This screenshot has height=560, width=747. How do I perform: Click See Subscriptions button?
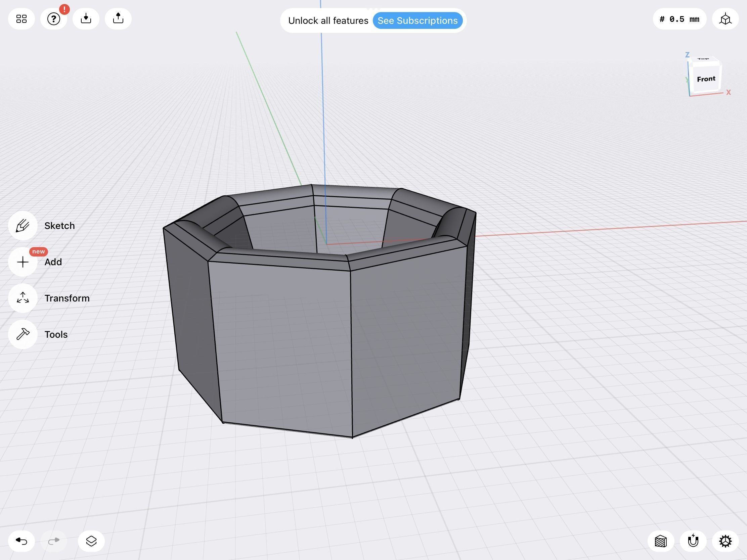pyautogui.click(x=418, y=20)
